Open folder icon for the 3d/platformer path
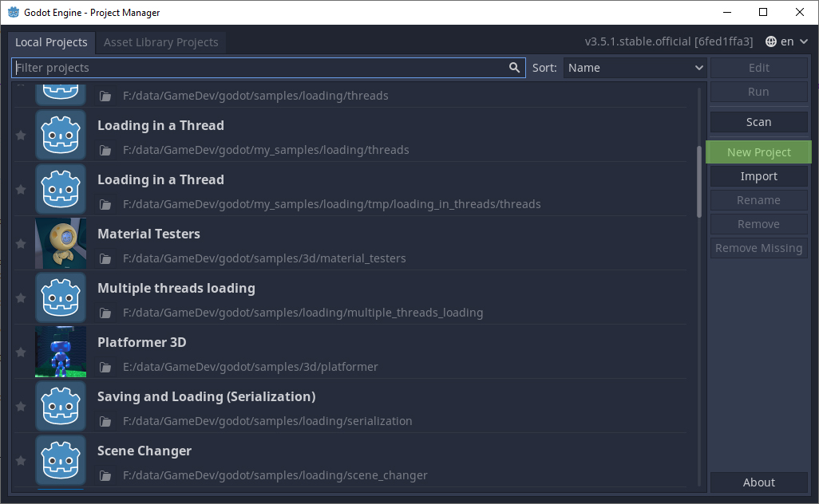Screen dimensions: 819x504 coord(105,368)
